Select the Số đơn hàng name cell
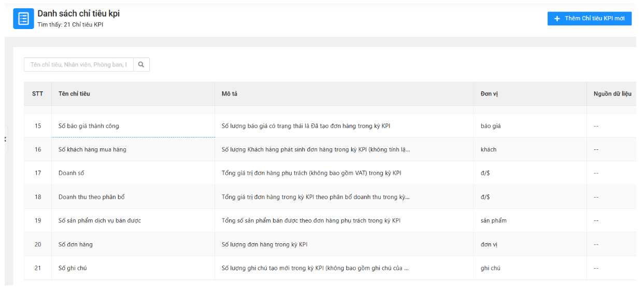The image size is (644, 291). coord(133,244)
